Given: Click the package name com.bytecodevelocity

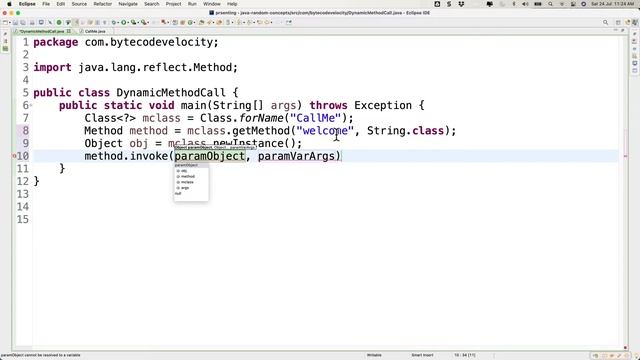Looking at the screenshot, I should click(149, 42).
